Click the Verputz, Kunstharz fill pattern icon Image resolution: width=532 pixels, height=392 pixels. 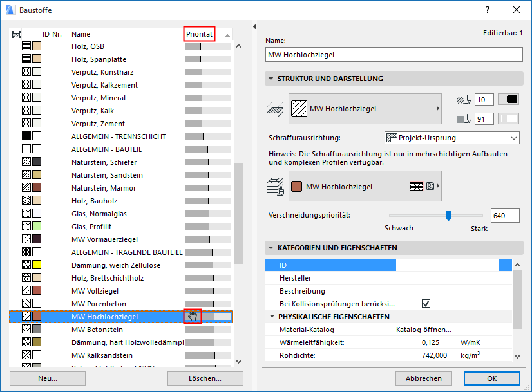click(x=26, y=71)
